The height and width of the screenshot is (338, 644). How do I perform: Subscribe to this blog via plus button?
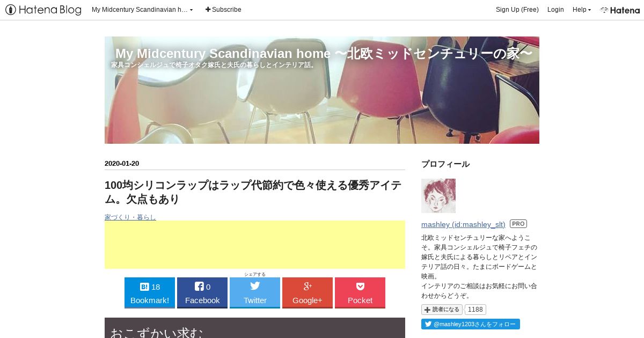(x=223, y=10)
